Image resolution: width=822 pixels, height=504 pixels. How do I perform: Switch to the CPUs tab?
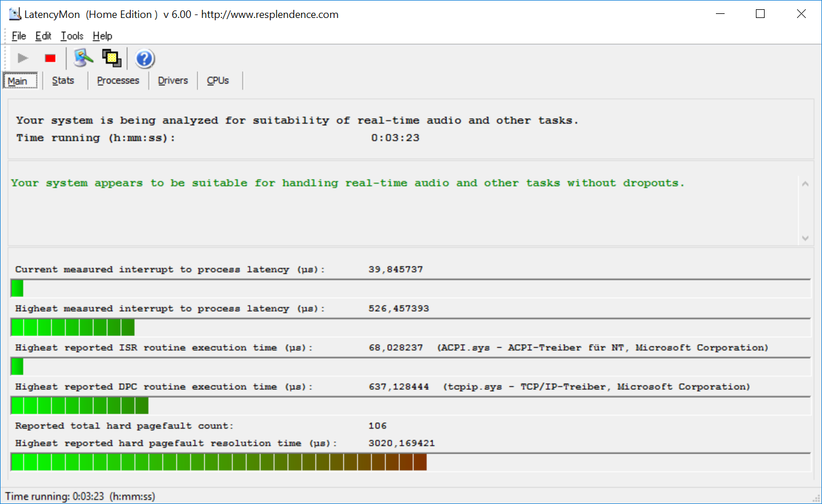point(218,81)
